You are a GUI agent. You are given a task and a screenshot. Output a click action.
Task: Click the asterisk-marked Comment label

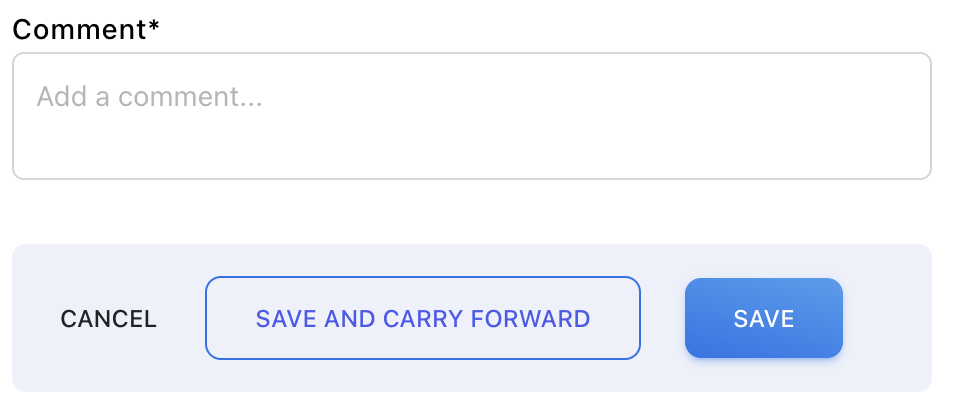tap(86, 29)
